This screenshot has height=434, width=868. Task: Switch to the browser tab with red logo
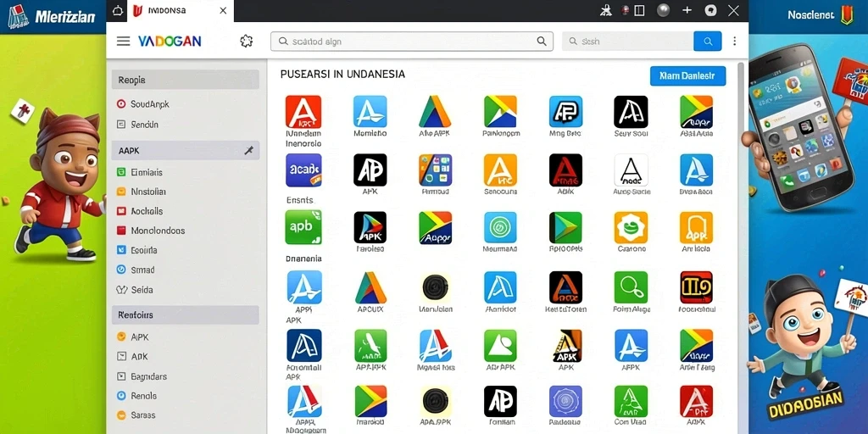[x=181, y=10]
